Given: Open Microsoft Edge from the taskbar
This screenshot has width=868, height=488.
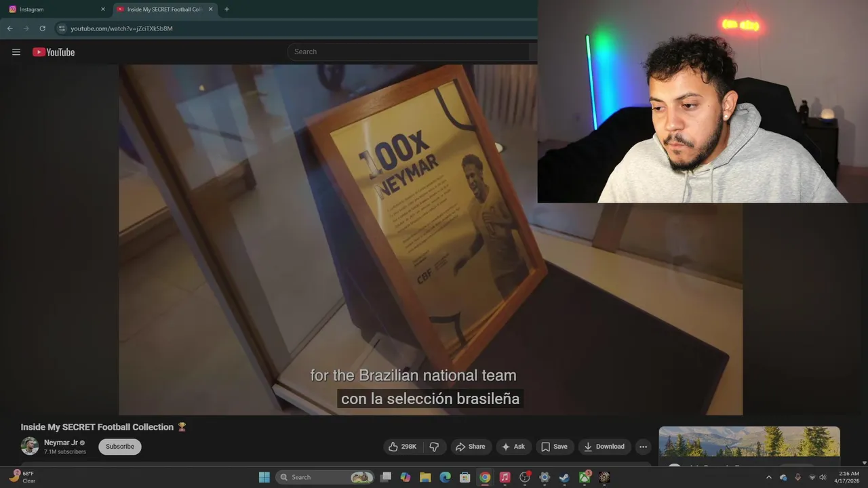Looking at the screenshot, I should [x=446, y=477].
